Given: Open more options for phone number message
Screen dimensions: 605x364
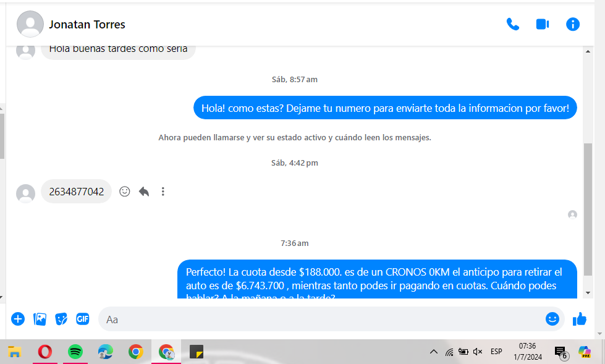Looking at the screenshot, I should [x=163, y=192].
